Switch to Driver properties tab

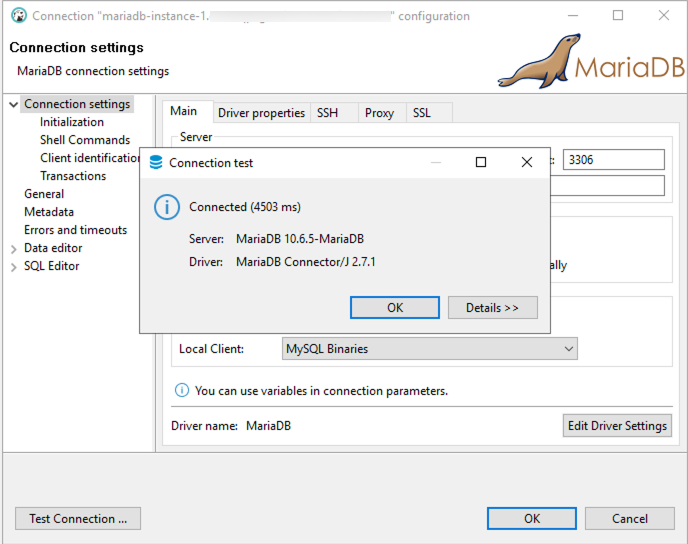pos(261,113)
